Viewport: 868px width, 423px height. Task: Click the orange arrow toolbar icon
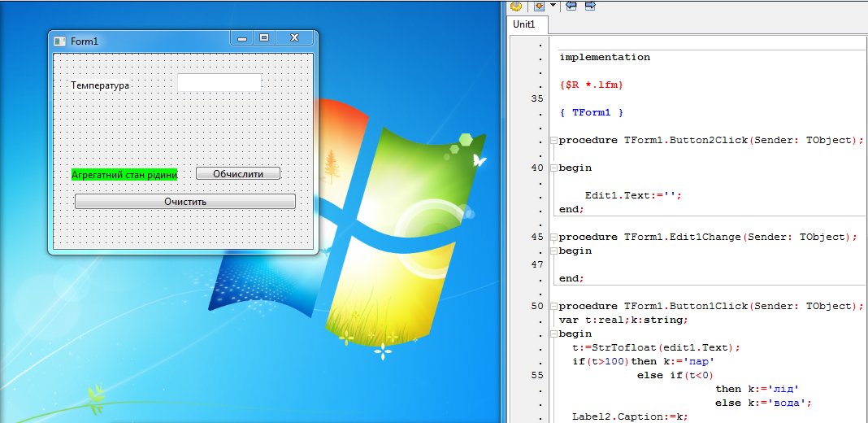pyautogui.click(x=539, y=6)
